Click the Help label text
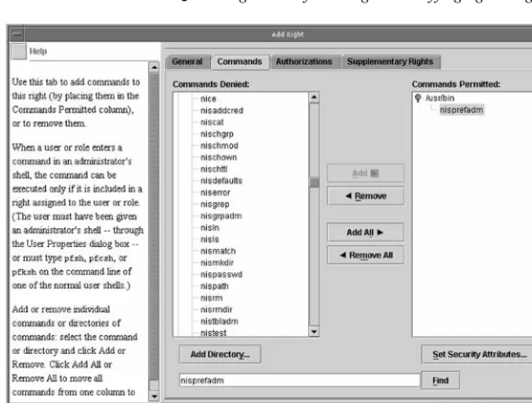Image resolution: width=532 pixels, height=403 pixels. pyautogui.click(x=38, y=51)
